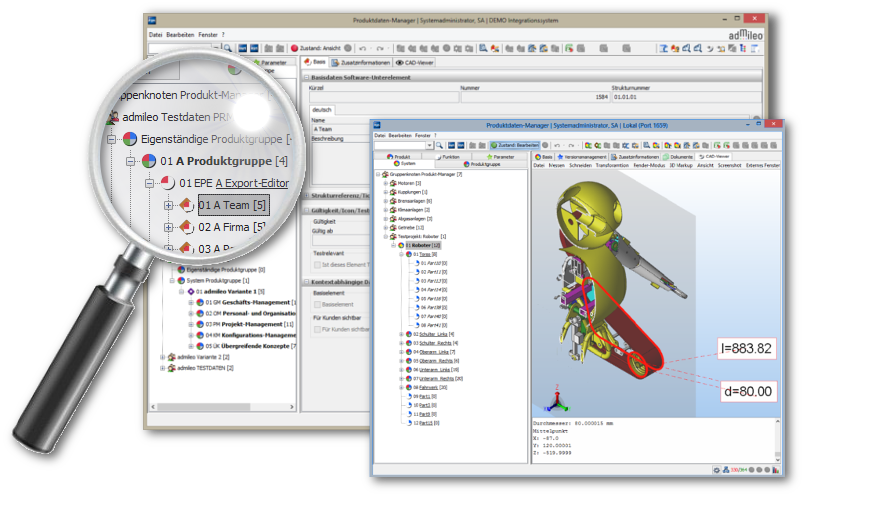Image resolution: width=876 pixels, height=529 pixels.
Task: Expand the Motoren tree node
Action: [385, 183]
